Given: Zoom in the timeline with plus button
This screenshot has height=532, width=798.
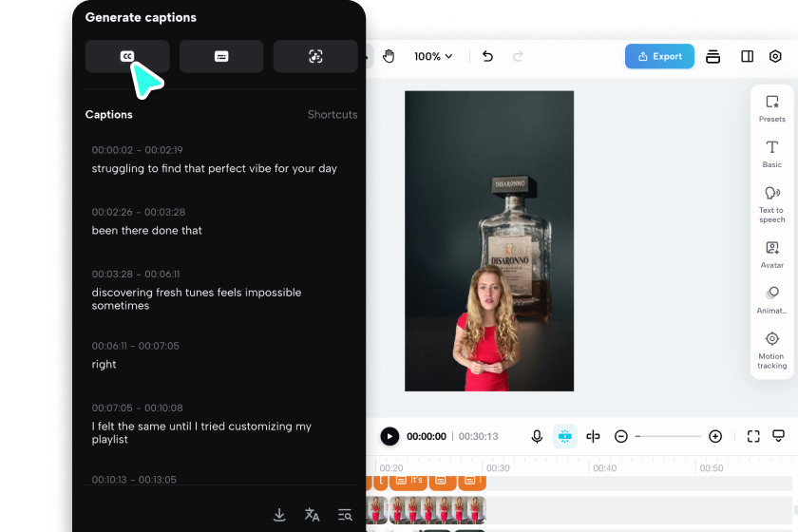Looking at the screenshot, I should [715, 436].
